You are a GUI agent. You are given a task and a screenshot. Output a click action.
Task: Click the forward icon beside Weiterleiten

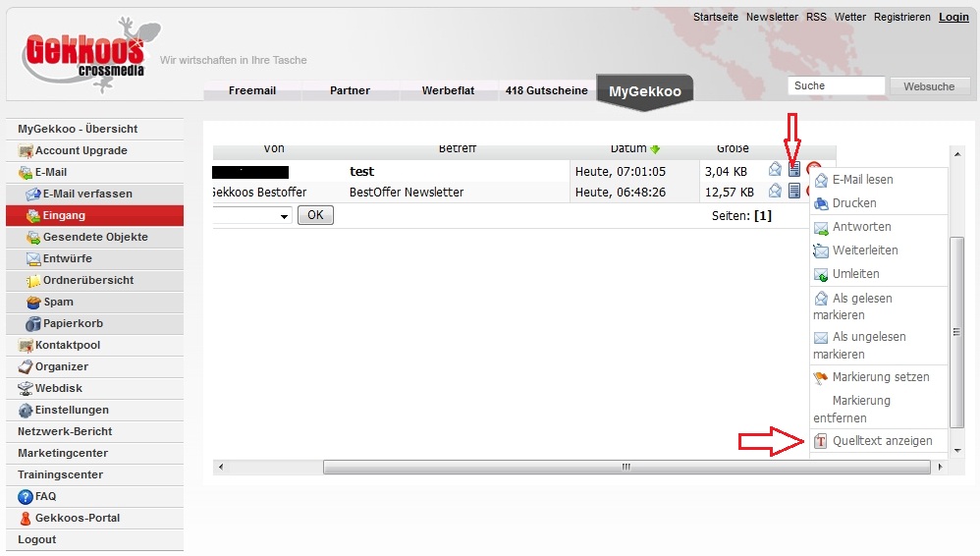821,250
